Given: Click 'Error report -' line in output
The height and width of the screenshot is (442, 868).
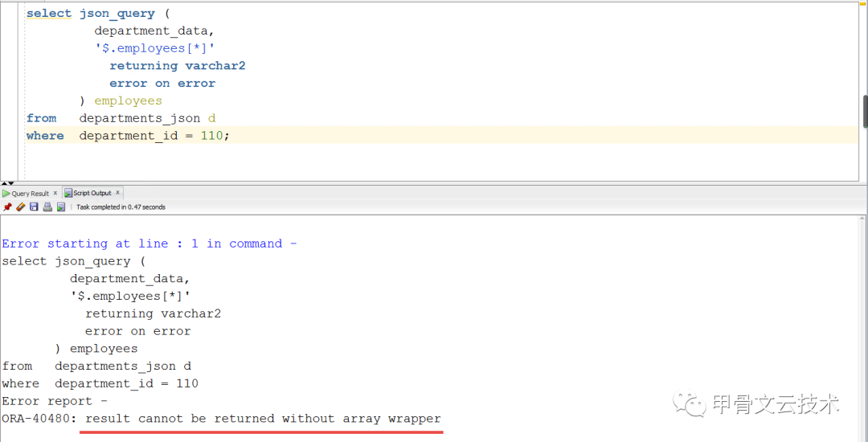Looking at the screenshot, I should pyautogui.click(x=55, y=401).
